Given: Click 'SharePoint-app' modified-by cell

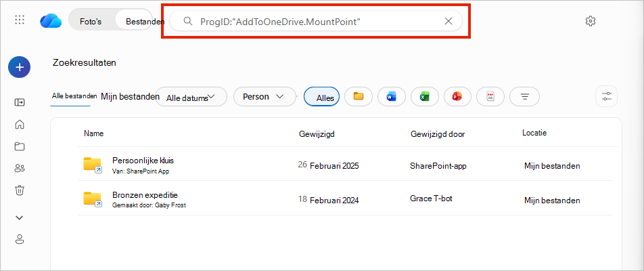Looking at the screenshot, I should 438,166.
